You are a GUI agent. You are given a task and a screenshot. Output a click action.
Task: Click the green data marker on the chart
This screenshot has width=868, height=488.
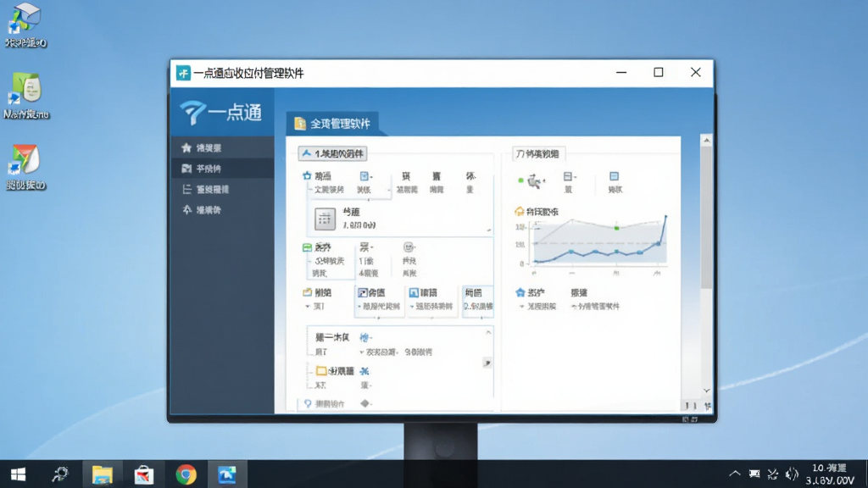[617, 227]
